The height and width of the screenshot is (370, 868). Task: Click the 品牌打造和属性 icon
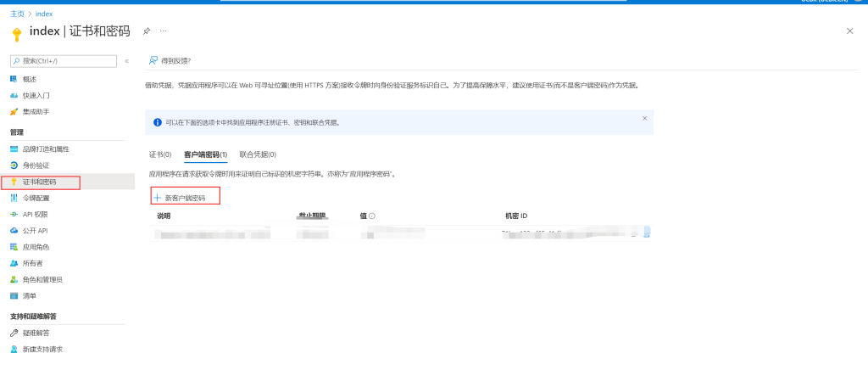(x=14, y=149)
